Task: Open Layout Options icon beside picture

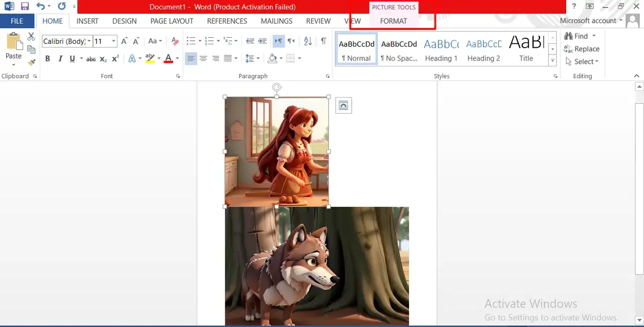Action: (344, 105)
